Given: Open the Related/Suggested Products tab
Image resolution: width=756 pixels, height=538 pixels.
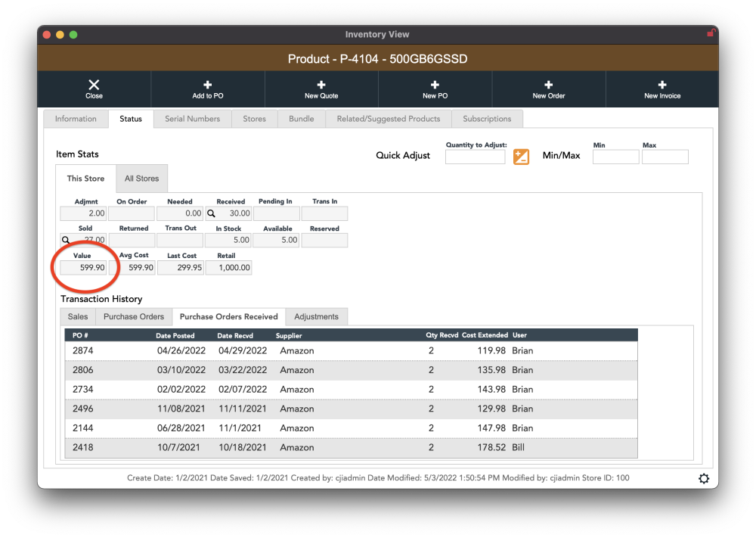Looking at the screenshot, I should click(389, 119).
